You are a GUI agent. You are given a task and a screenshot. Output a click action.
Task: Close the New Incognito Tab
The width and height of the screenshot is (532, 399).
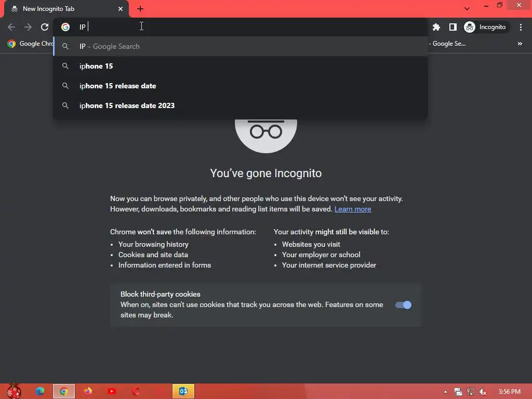pyautogui.click(x=121, y=9)
